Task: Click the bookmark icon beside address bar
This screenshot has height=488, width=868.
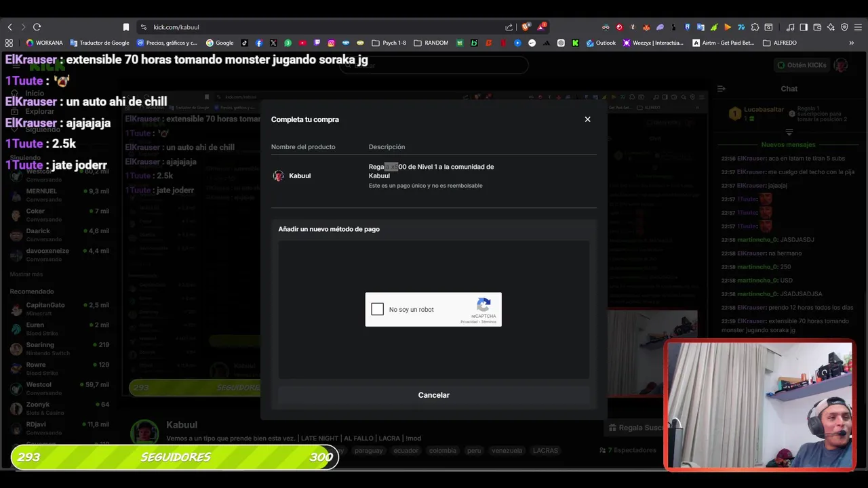Action: coord(125,27)
